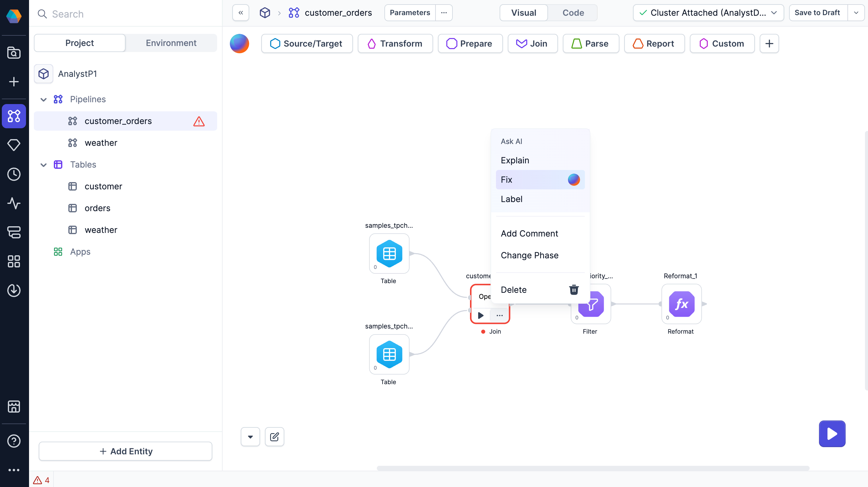Open the Cluster Attached dropdown
The width and height of the screenshot is (868, 487).
point(708,13)
